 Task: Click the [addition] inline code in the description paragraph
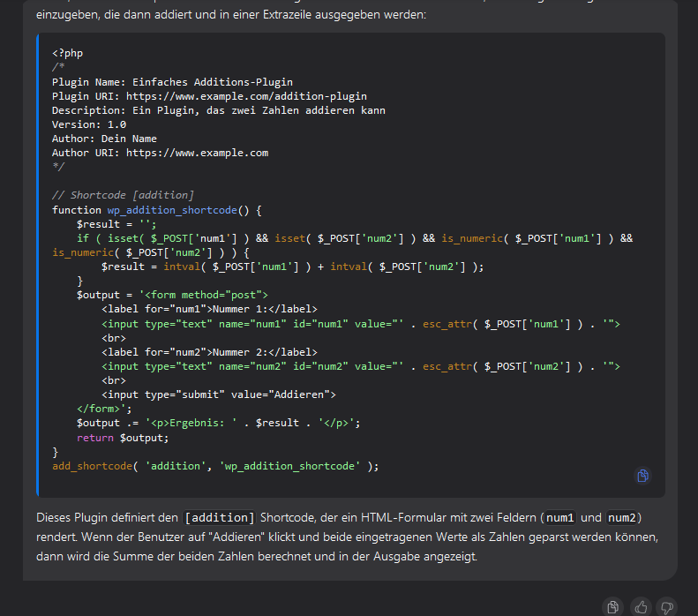click(x=220, y=517)
